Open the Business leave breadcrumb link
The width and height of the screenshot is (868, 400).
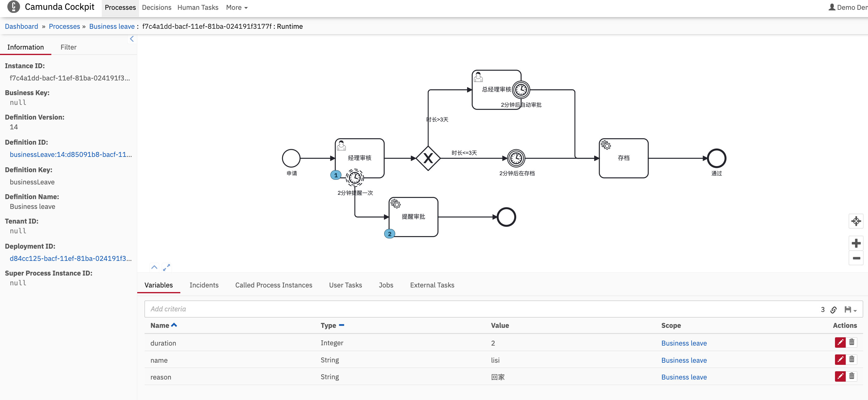[x=112, y=26]
